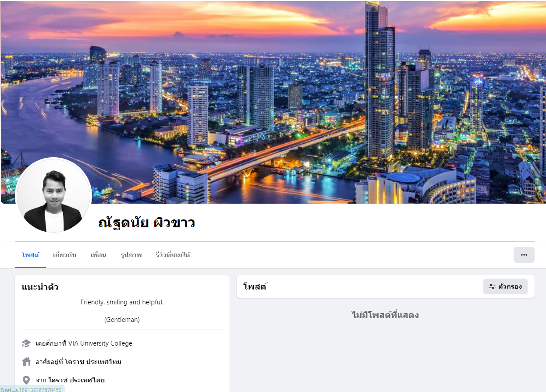Image resolution: width=546 pixels, height=392 pixels.
Task: Click the filter sliders icon in ตัวกรอง
Action: tap(492, 286)
